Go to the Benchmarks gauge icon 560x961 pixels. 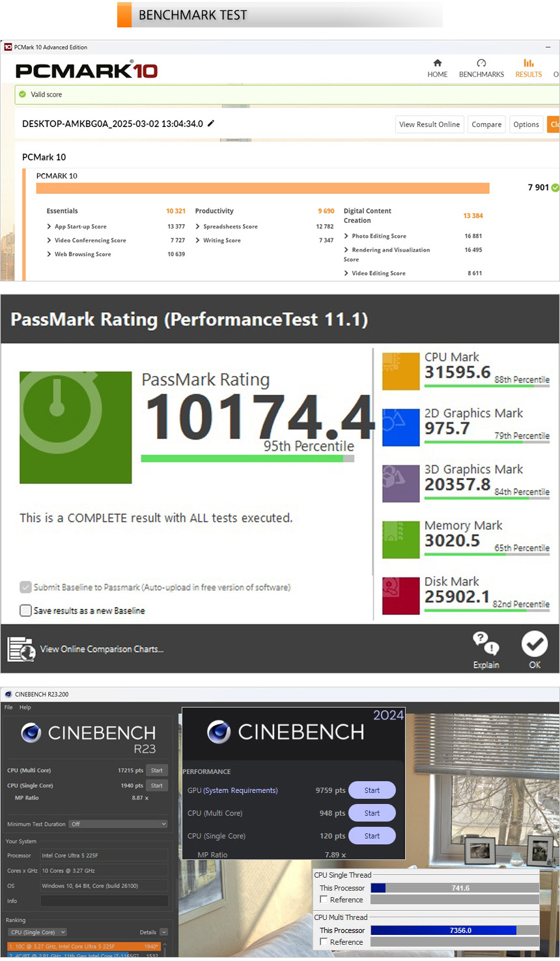[481, 63]
